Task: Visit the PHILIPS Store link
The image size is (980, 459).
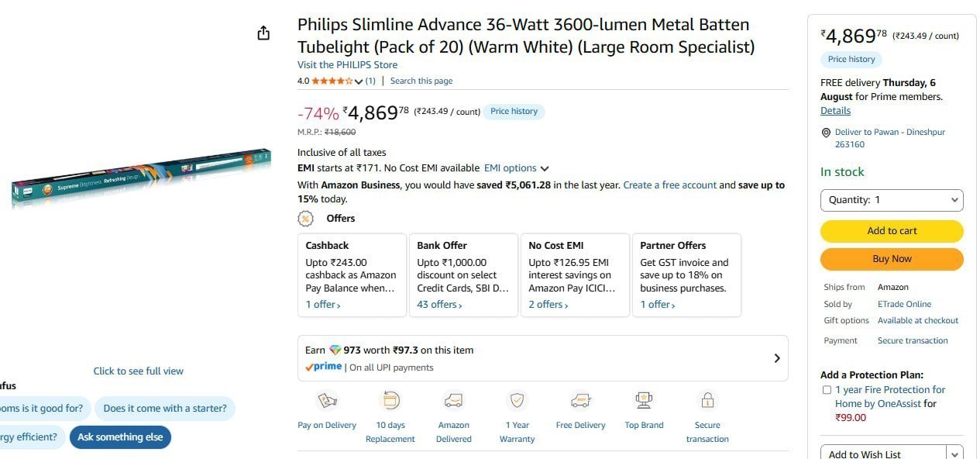Action: [347, 65]
